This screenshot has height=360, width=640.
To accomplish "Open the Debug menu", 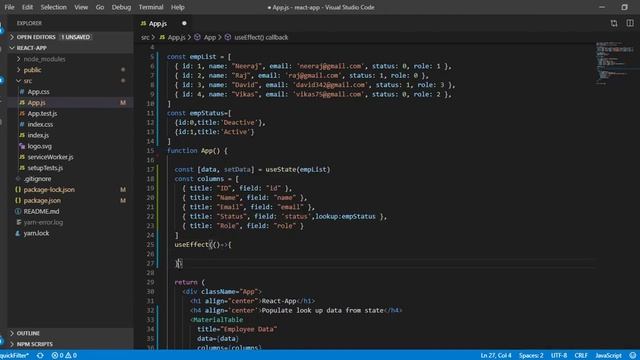I will point(121,7).
